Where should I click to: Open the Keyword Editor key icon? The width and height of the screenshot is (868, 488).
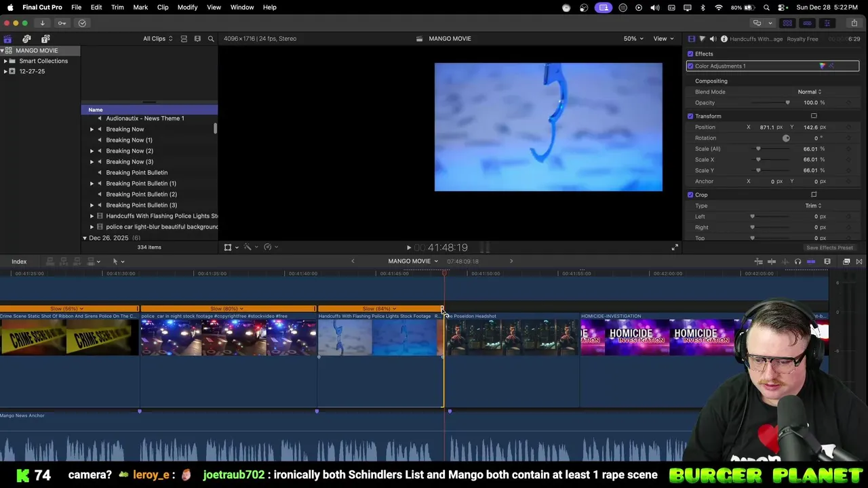(x=62, y=23)
